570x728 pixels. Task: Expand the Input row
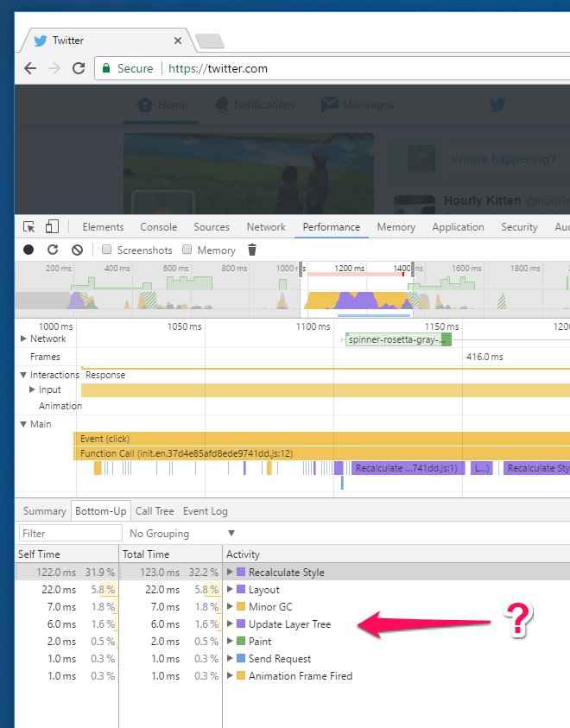tap(32, 389)
